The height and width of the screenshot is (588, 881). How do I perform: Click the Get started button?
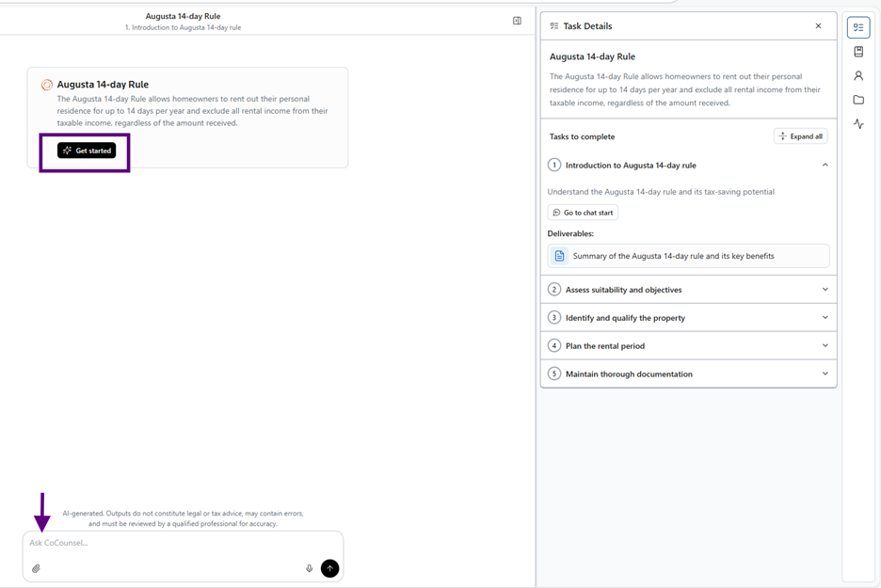[87, 151]
